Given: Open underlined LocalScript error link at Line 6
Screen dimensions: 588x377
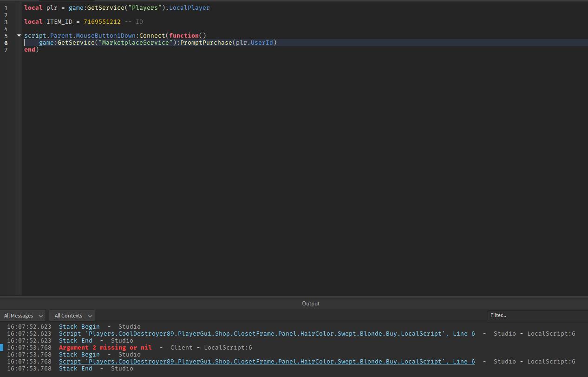Looking at the screenshot, I should [268, 361].
